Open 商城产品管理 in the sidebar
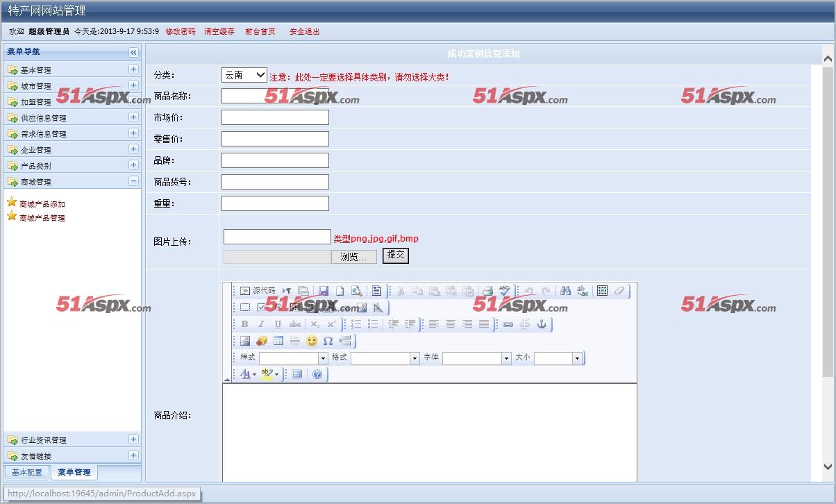 click(42, 218)
